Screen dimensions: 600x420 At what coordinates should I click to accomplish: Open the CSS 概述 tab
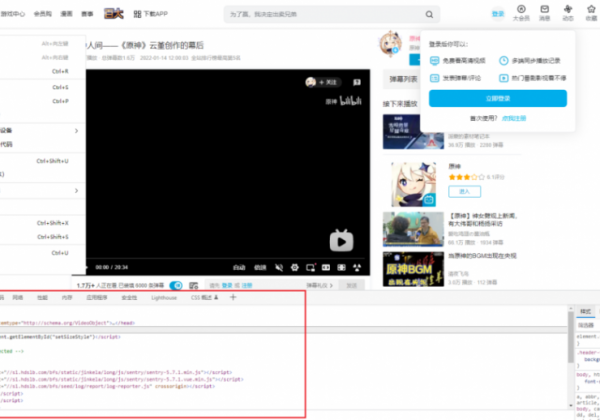[x=204, y=298]
